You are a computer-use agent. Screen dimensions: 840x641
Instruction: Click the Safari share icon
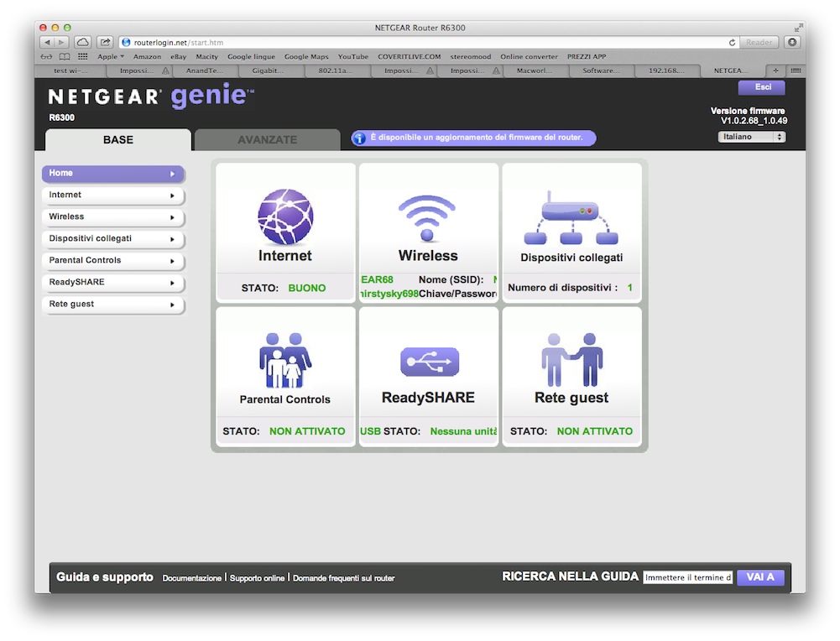(105, 42)
